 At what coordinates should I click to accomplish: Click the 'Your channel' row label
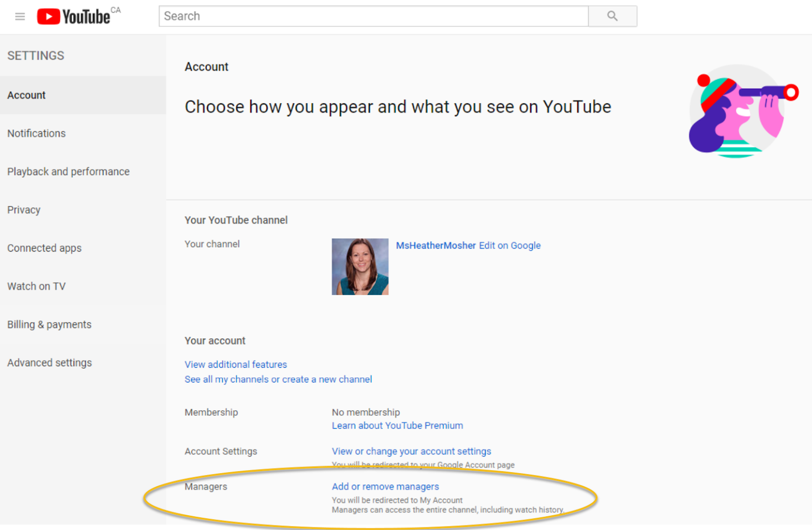212,244
